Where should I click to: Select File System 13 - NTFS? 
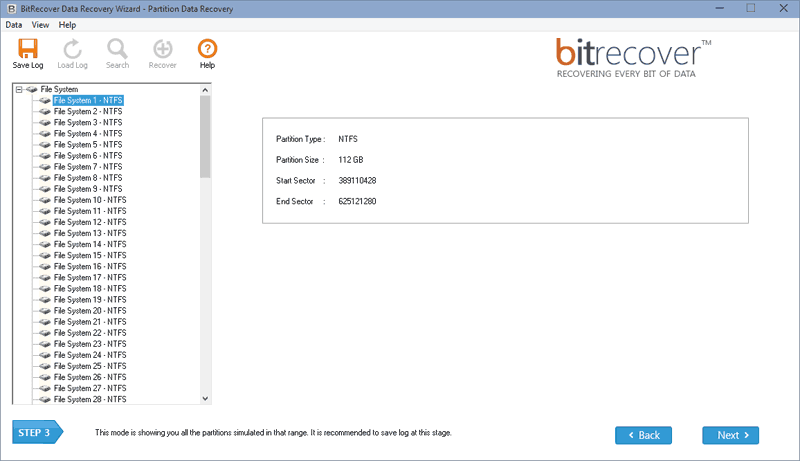90,233
